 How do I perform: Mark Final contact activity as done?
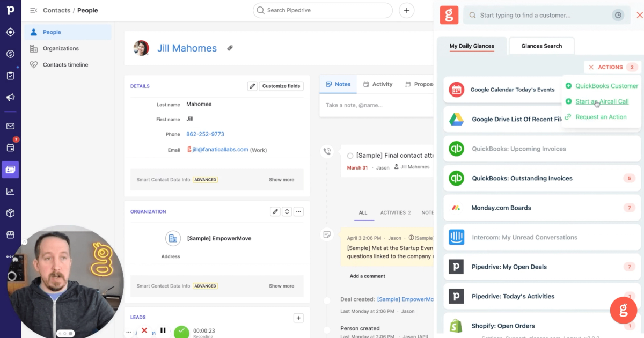[350, 156]
